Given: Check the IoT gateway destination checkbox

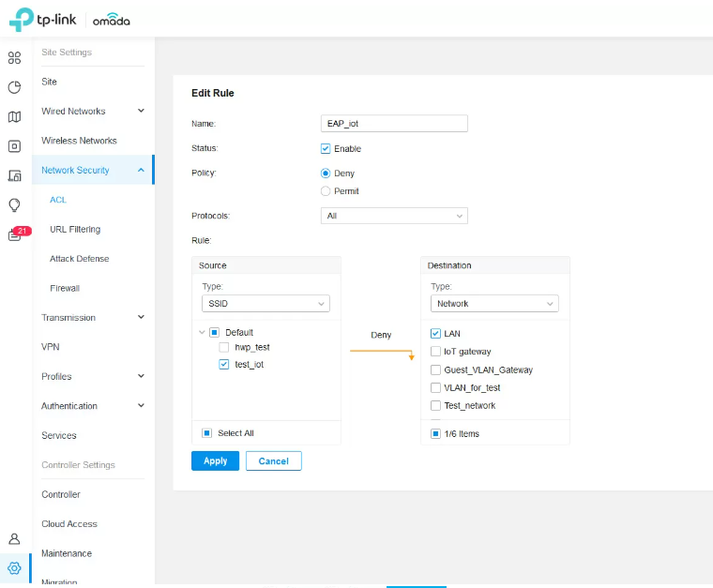Looking at the screenshot, I should 435,352.
